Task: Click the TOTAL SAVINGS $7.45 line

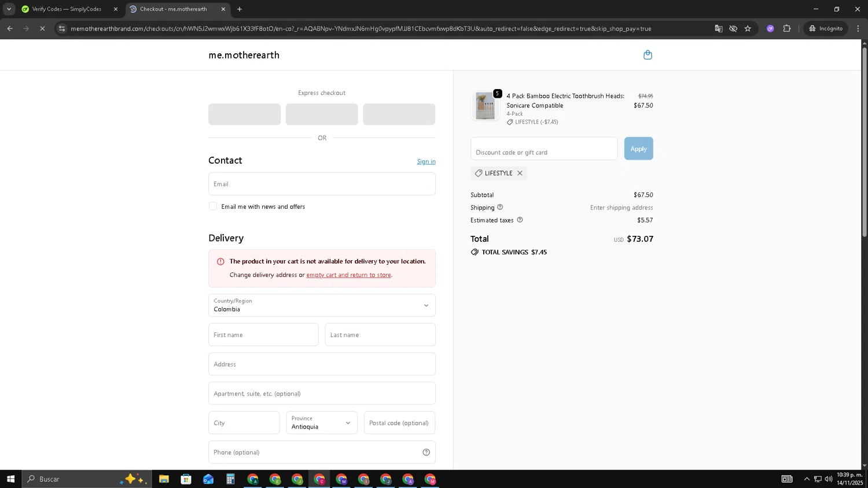Action: [509, 252]
